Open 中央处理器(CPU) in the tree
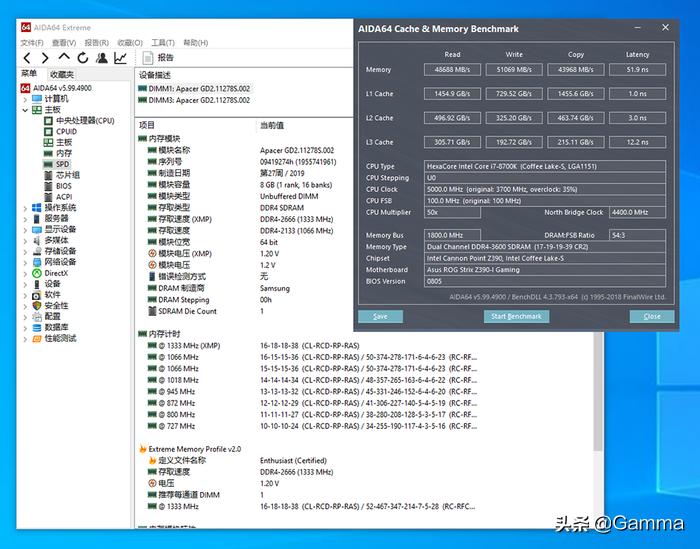This screenshot has height=549, width=700. point(85,121)
